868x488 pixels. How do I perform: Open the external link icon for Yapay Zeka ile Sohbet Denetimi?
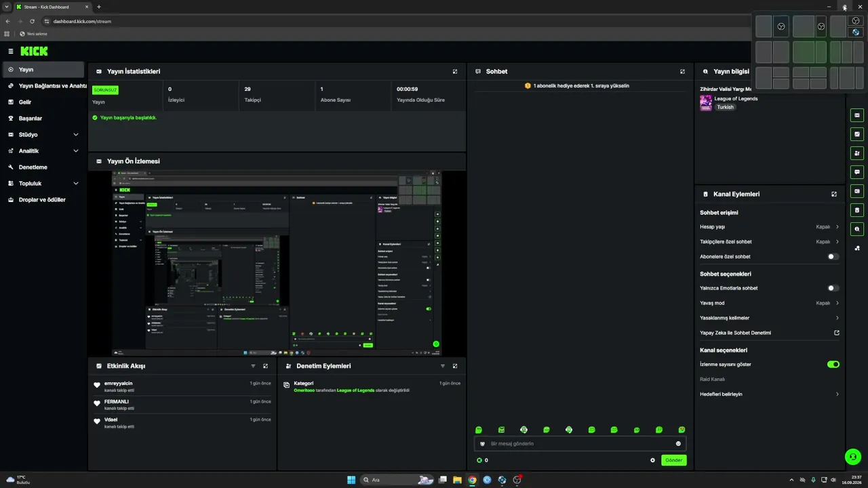point(837,333)
